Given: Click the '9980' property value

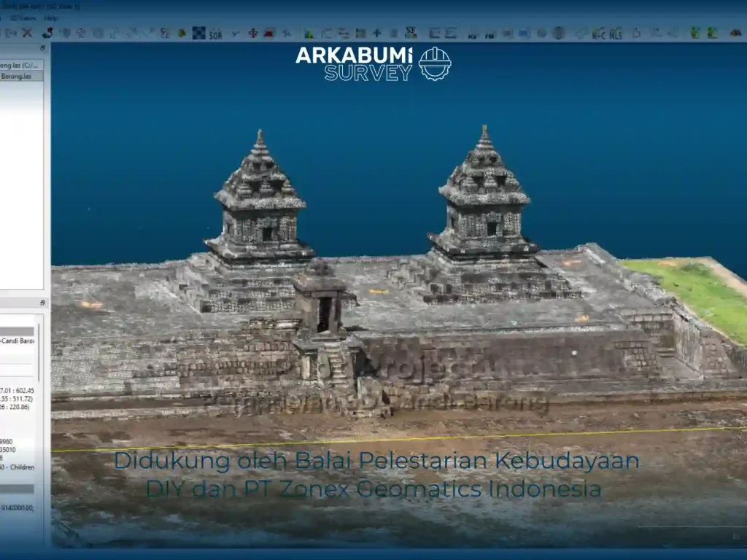Looking at the screenshot, I should (7, 441).
